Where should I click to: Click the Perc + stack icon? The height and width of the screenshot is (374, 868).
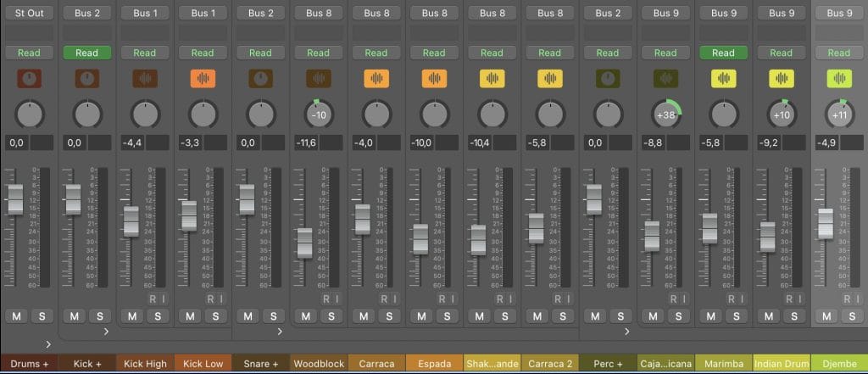click(x=607, y=79)
